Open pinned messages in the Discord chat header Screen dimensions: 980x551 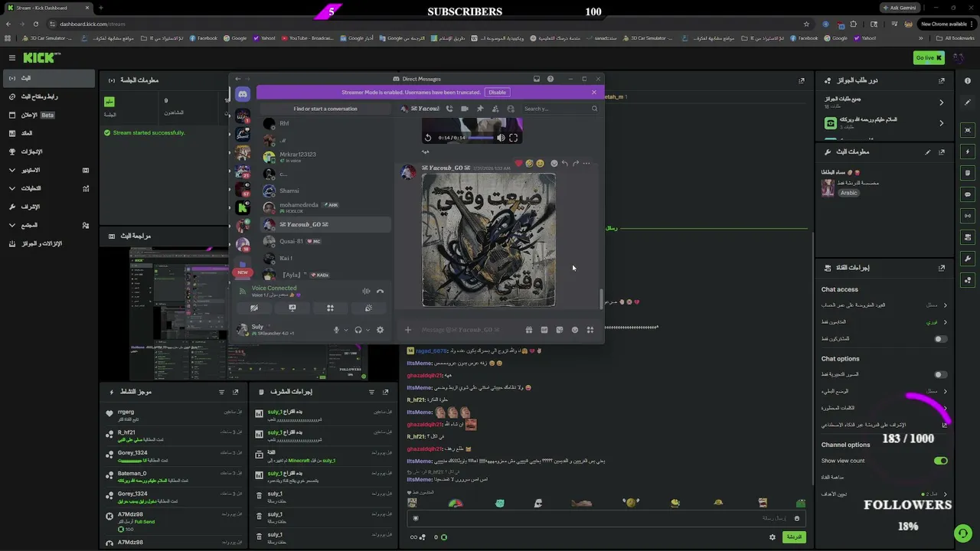pos(480,109)
